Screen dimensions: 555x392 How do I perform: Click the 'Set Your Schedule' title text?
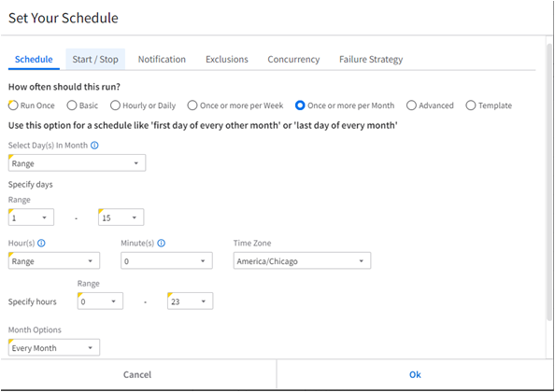[x=64, y=18]
